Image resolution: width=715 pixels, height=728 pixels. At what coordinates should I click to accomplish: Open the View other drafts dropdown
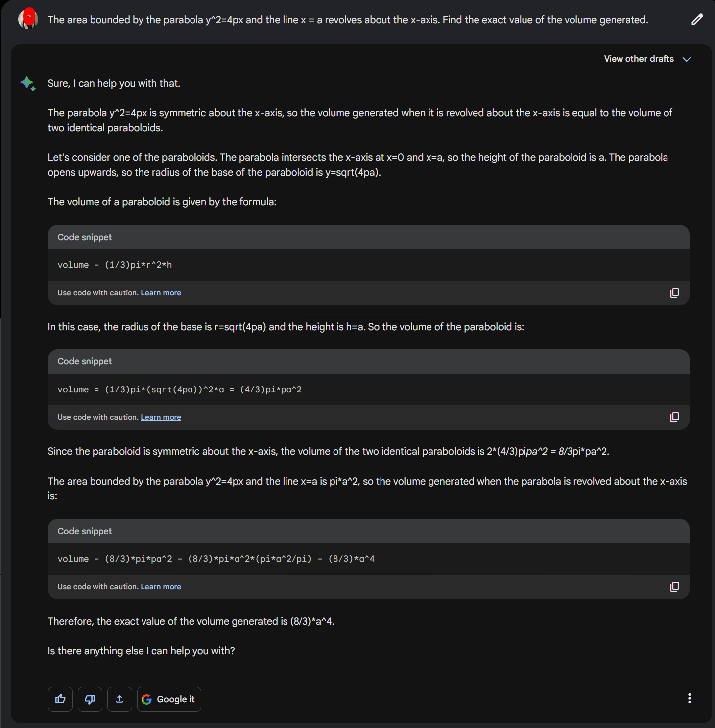point(639,59)
